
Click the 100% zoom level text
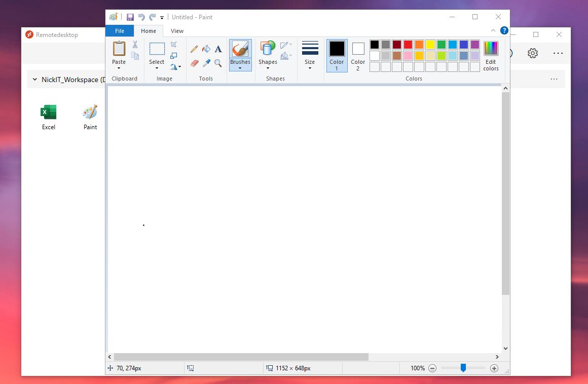417,368
